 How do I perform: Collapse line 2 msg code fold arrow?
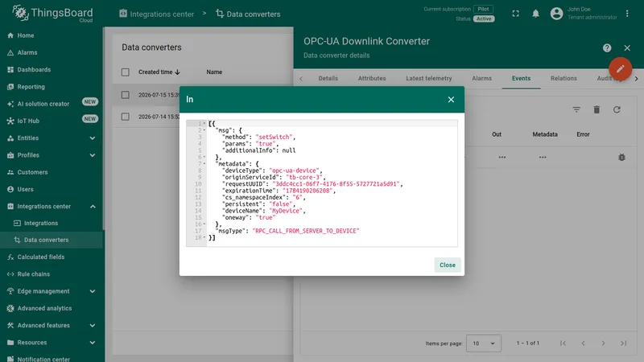tap(204, 130)
